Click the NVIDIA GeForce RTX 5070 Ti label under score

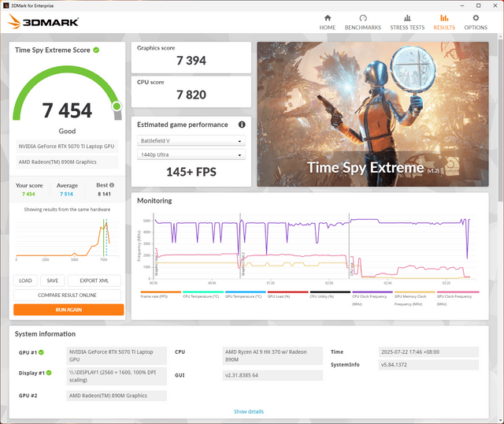coord(67,147)
